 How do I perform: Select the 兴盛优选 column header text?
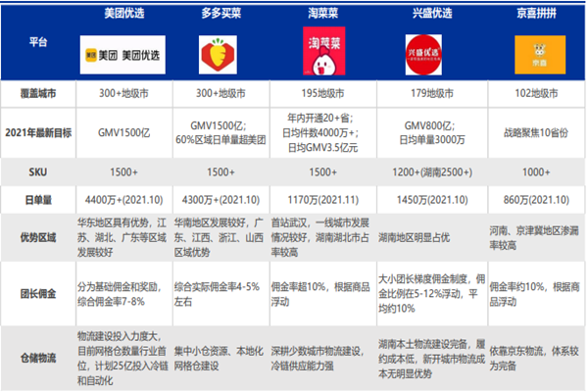click(x=432, y=13)
